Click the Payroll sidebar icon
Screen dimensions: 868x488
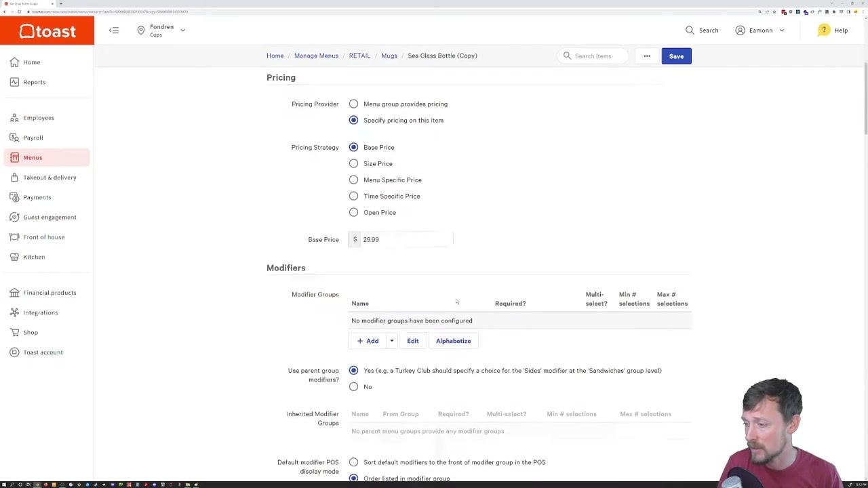pos(15,138)
